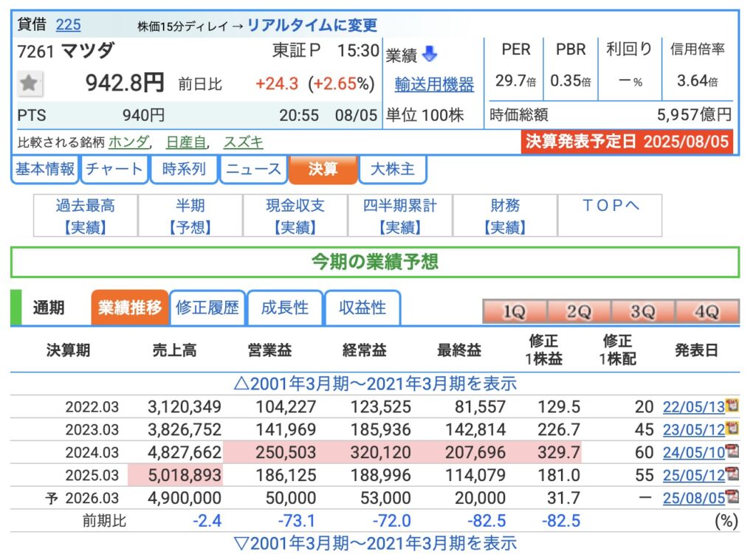The height and width of the screenshot is (554, 756).
Task: Open the document icon beside 23/05/12
Action: click(x=732, y=428)
